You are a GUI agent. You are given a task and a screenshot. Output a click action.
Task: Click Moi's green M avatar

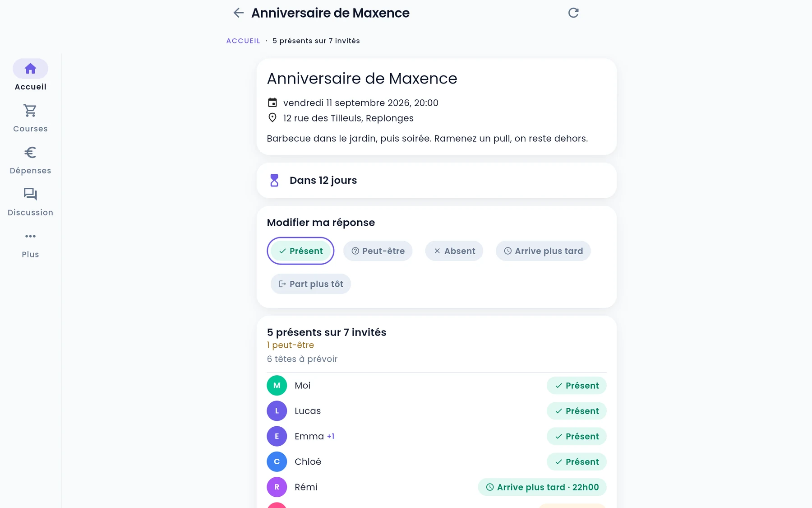click(277, 386)
